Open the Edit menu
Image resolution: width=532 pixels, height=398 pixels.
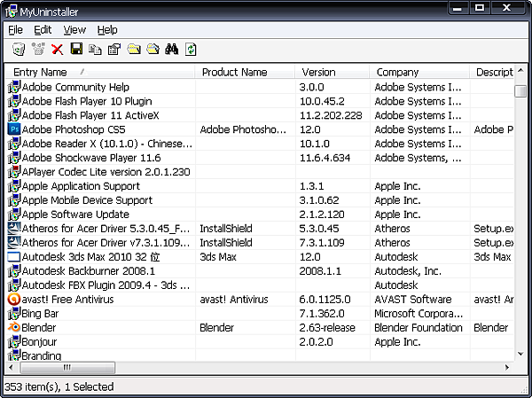tap(43, 30)
